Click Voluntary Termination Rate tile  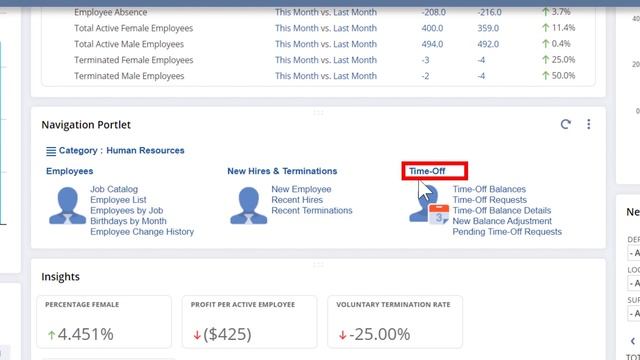(395, 322)
